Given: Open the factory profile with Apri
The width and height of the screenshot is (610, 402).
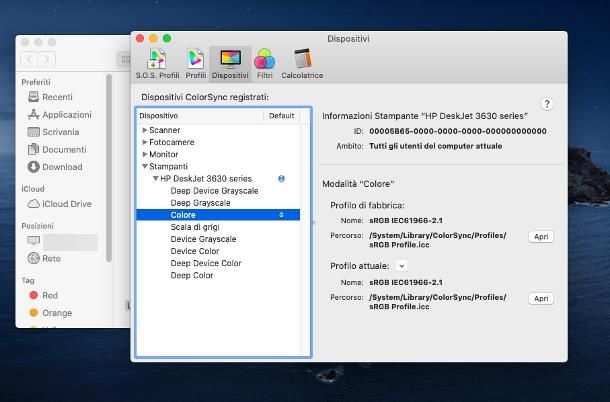Looking at the screenshot, I should click(x=541, y=237).
